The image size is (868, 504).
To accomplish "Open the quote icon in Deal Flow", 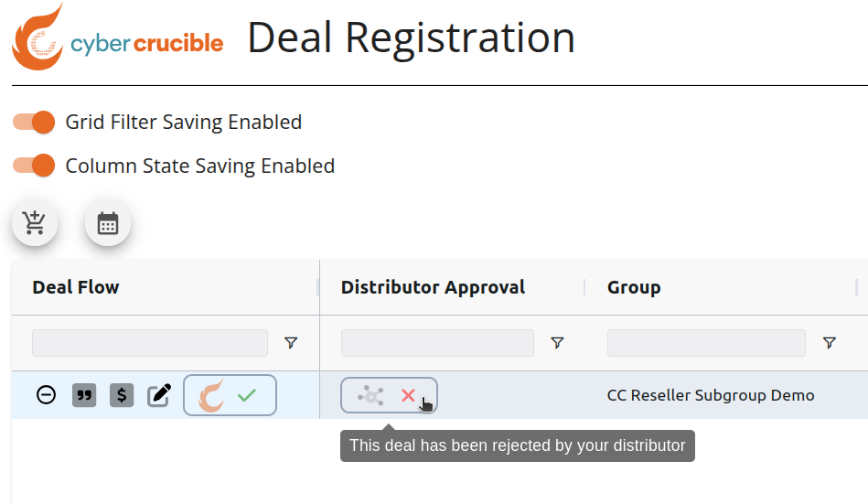I will 84,395.
